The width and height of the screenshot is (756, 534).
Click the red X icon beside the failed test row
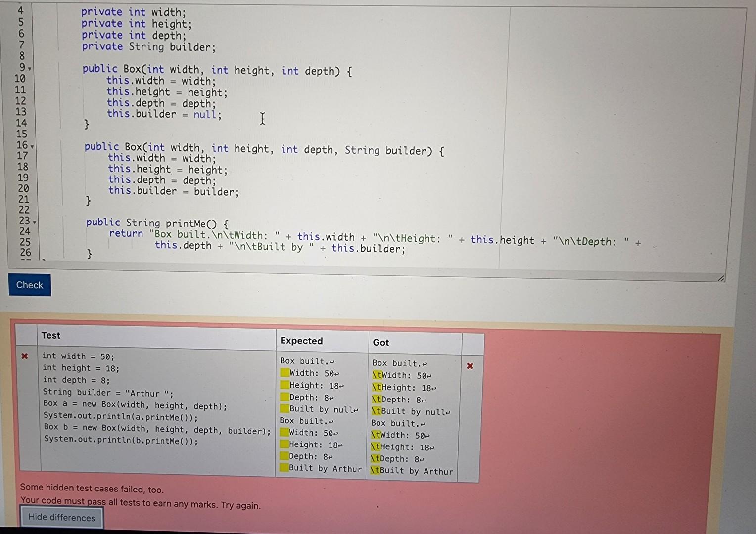click(x=24, y=356)
